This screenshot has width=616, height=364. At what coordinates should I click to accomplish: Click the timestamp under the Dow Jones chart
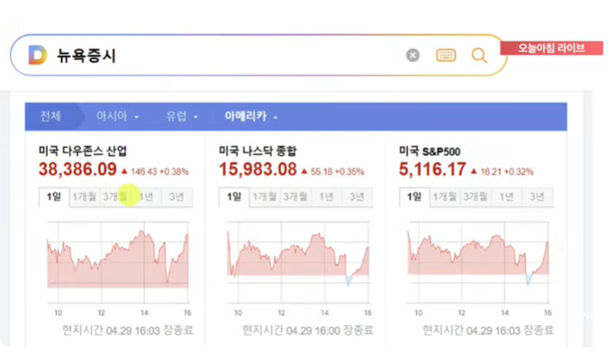[128, 330]
